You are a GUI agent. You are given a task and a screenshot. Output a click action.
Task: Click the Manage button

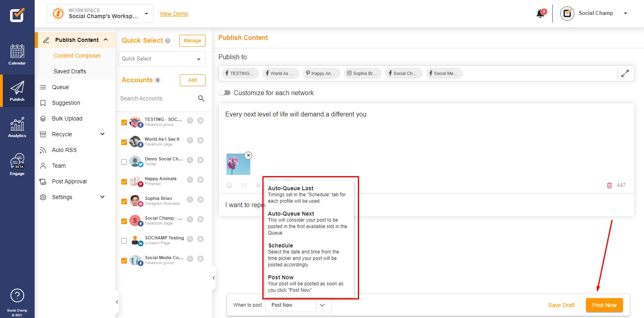[192, 41]
